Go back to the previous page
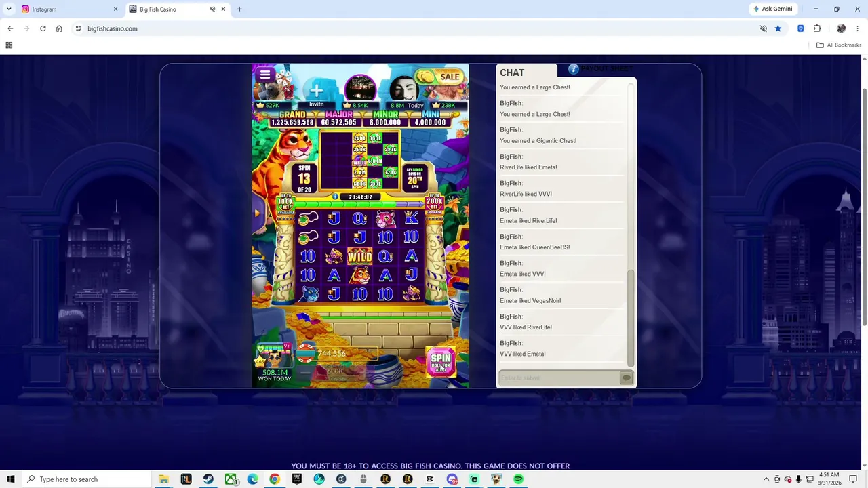The height and width of the screenshot is (488, 868). [10, 28]
